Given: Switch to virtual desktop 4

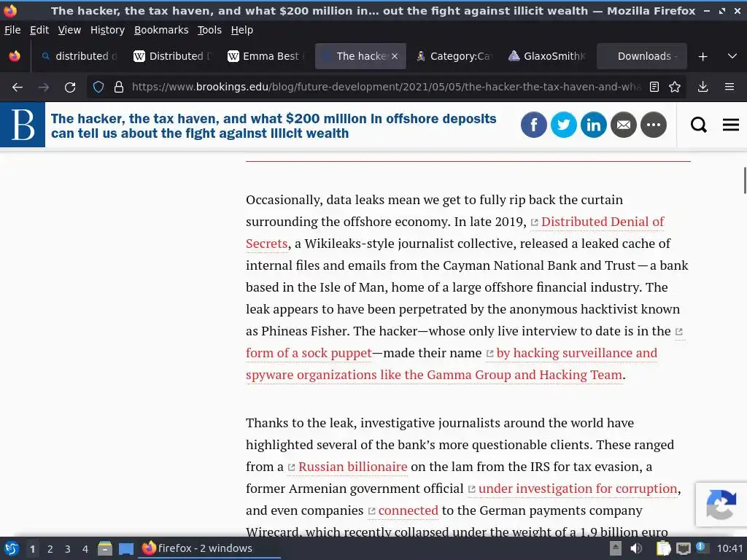Looking at the screenshot, I should 85,548.
